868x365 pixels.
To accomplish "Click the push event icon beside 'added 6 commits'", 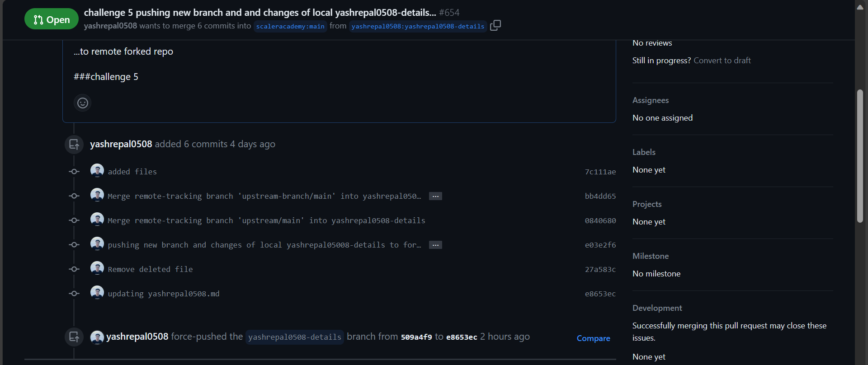I will tap(74, 144).
